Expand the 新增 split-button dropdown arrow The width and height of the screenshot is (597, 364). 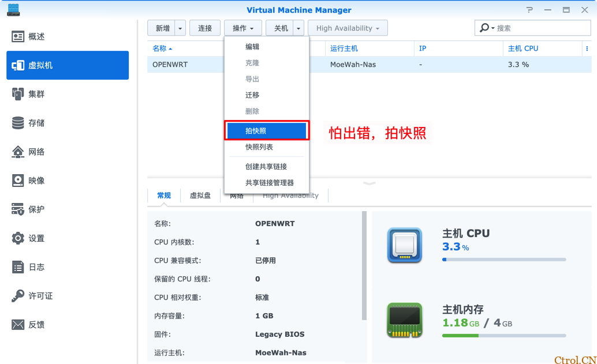181,28
